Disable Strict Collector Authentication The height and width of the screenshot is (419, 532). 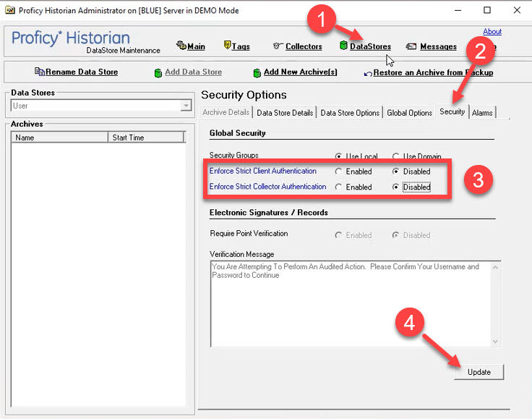click(x=395, y=187)
